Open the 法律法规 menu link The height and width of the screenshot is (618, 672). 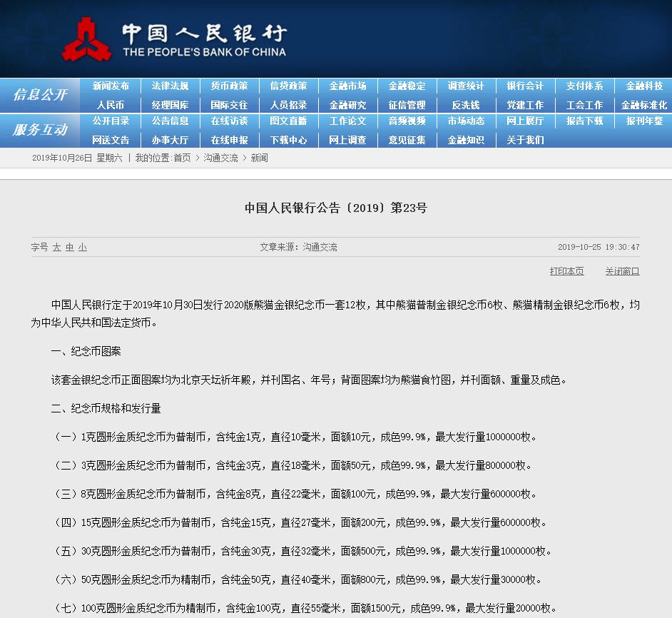(x=170, y=86)
